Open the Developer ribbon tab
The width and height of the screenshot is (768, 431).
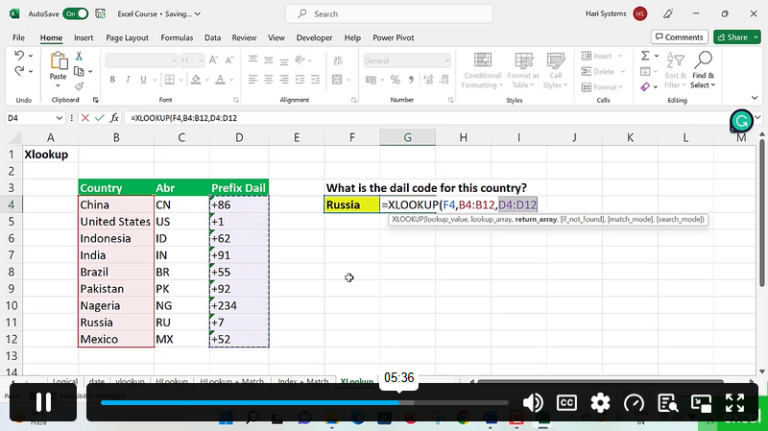314,37
